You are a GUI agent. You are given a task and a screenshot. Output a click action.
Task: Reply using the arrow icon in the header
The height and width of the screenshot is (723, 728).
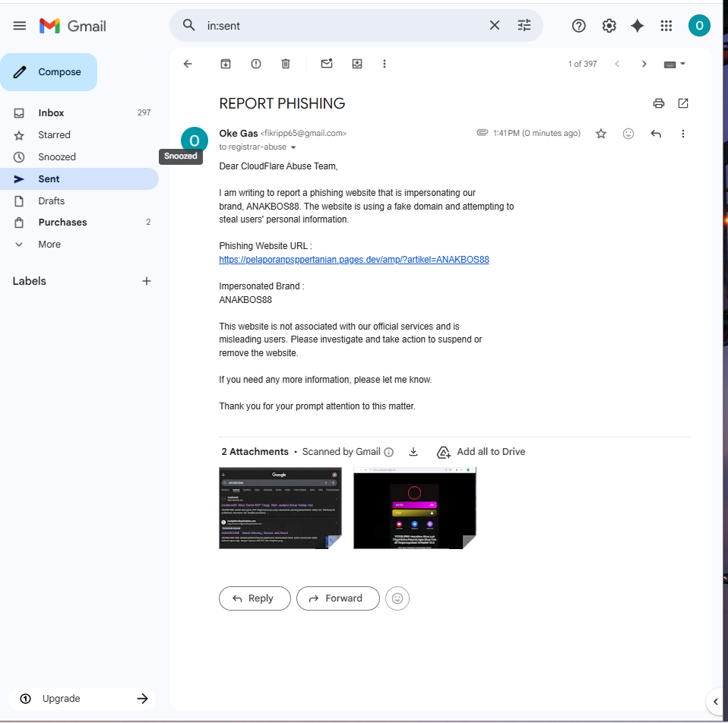(x=656, y=134)
